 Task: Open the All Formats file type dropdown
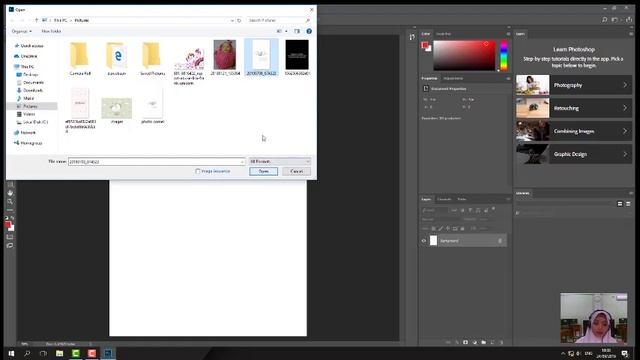280,162
